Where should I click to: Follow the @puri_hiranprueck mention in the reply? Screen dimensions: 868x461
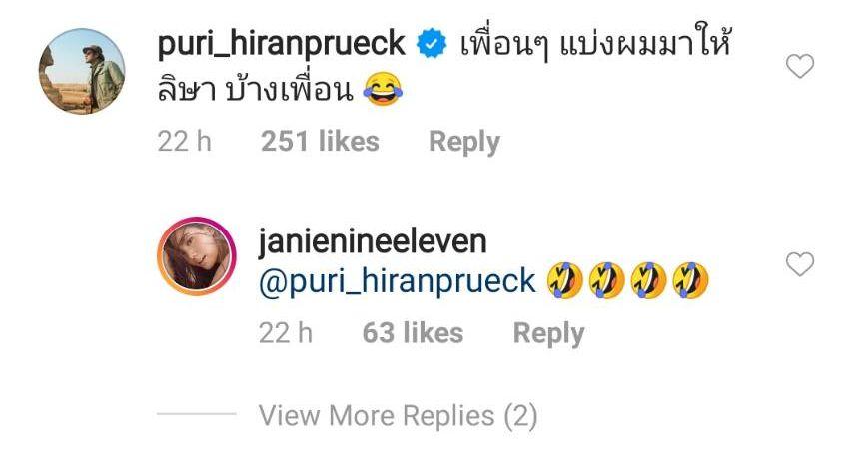[398, 282]
